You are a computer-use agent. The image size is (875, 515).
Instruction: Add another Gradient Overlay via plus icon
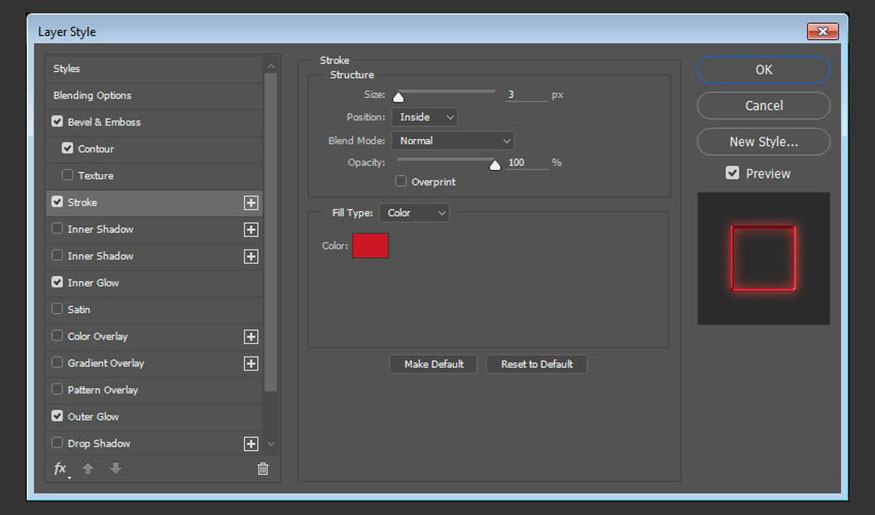(251, 363)
